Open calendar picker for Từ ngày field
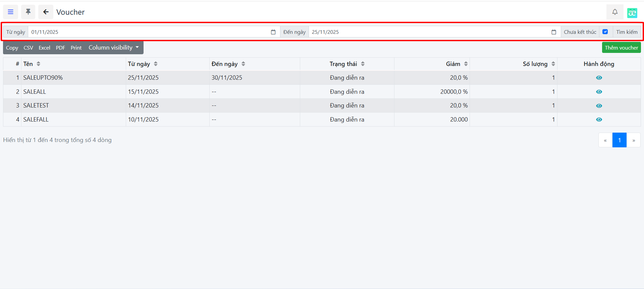 273,32
